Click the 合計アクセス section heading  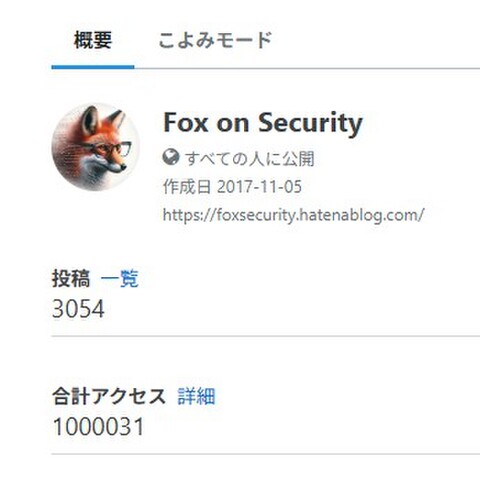[x=109, y=396]
